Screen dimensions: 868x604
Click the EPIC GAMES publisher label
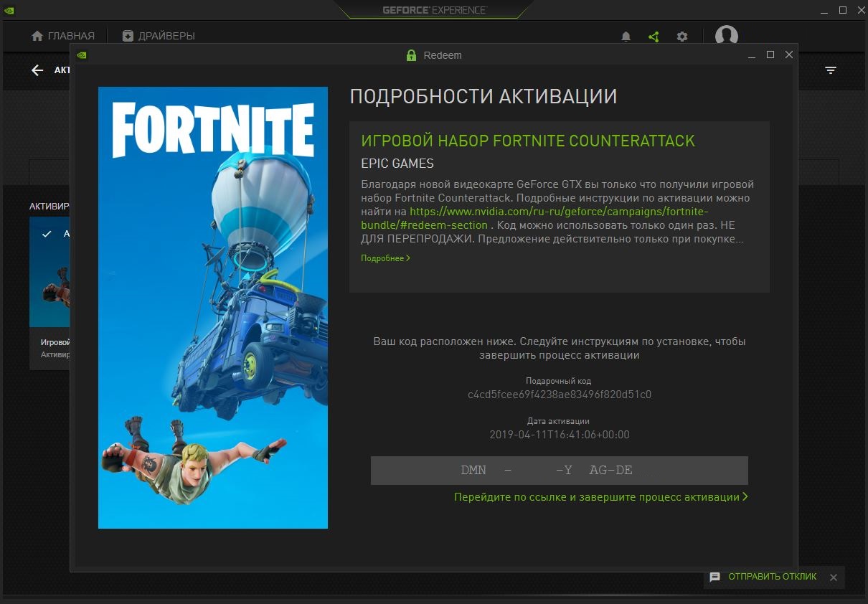pyautogui.click(x=397, y=164)
